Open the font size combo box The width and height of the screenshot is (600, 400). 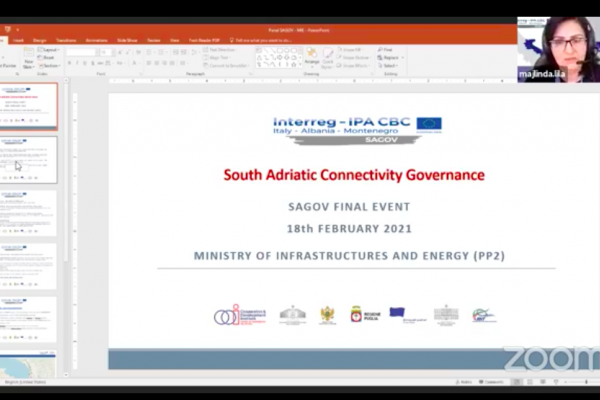(108, 52)
